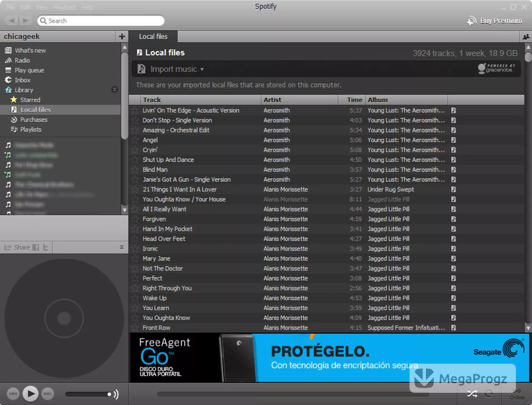This screenshot has height=405, width=532.
Task: Toggle shuffle mode
Action: 472,394
